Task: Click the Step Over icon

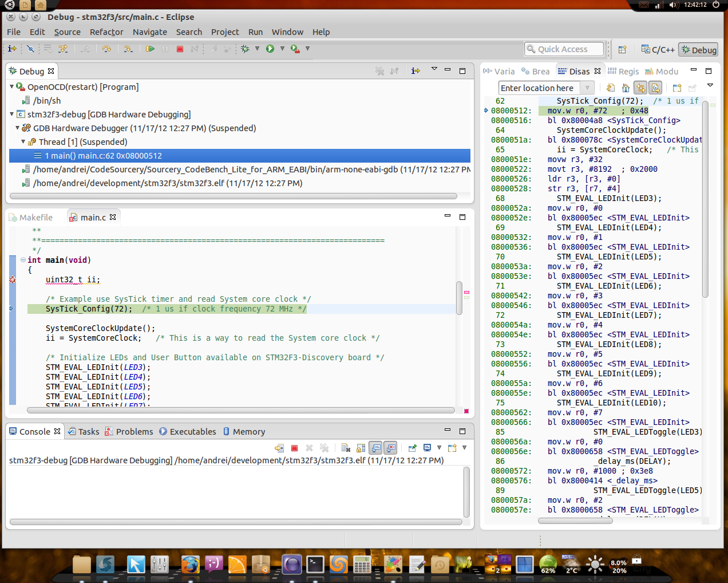Action: point(106,49)
